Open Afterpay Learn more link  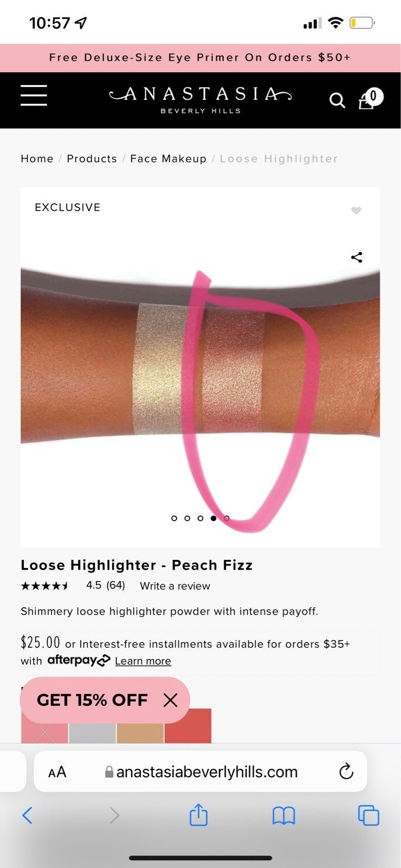pyautogui.click(x=143, y=661)
